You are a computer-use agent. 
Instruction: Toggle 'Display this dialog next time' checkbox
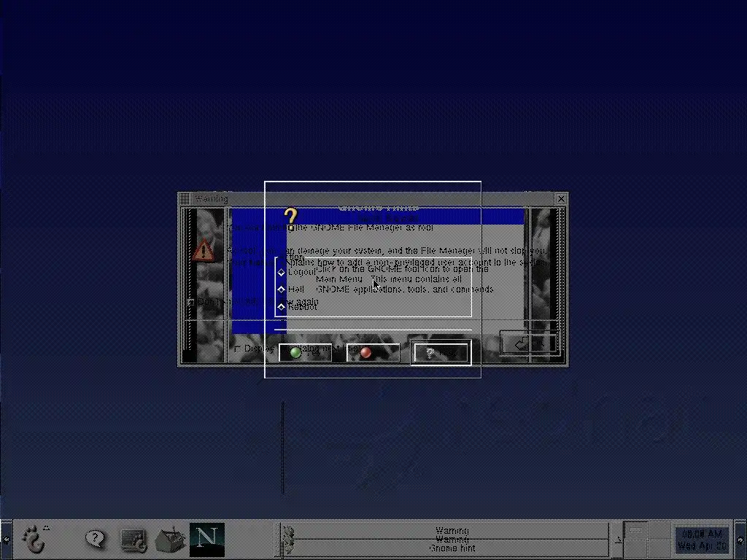click(237, 349)
